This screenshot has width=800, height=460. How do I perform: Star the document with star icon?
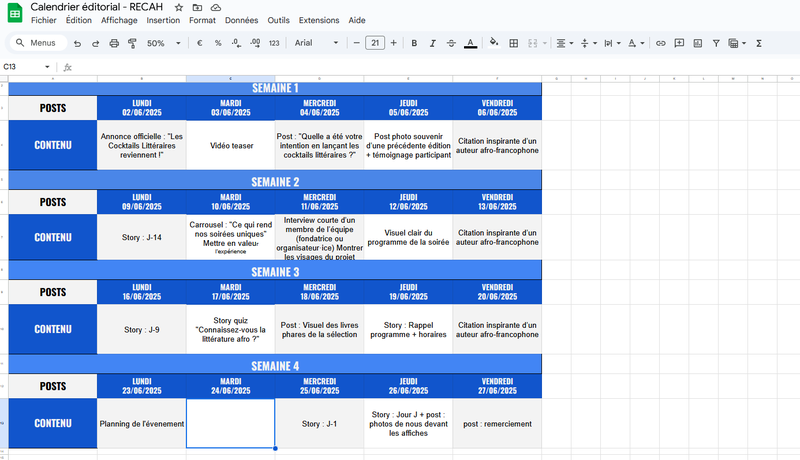[179, 7]
